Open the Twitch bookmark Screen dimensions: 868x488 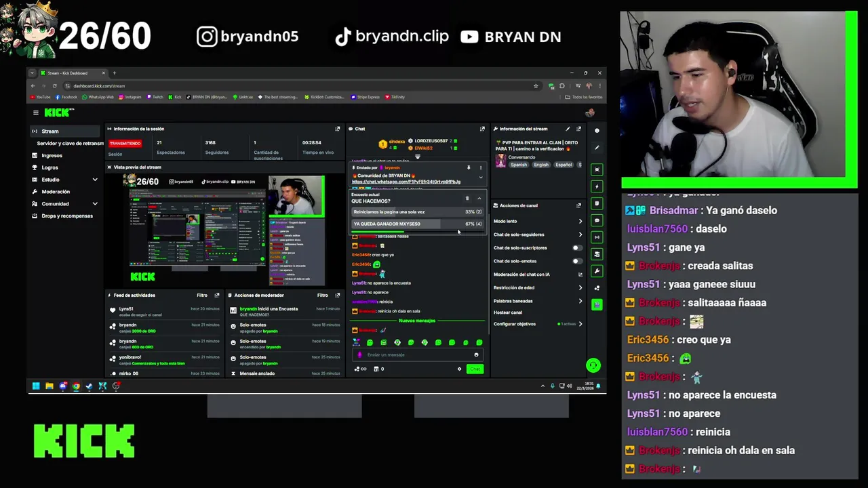[155, 97]
